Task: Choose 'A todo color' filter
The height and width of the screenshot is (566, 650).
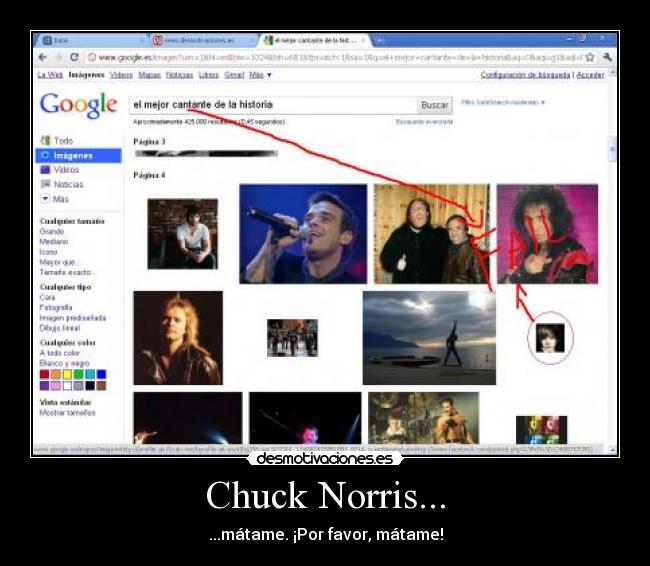Action: 60,353
